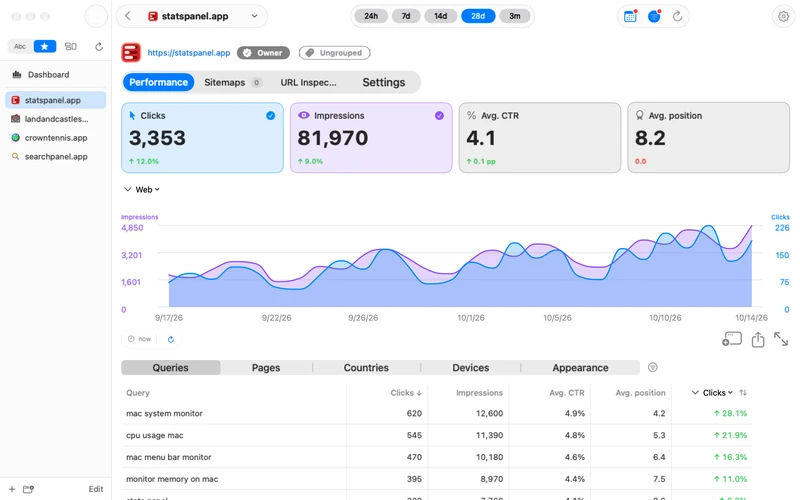Viewport: 800px width, 500px height.
Task: Click the red statspanel site logo
Action: point(131,53)
